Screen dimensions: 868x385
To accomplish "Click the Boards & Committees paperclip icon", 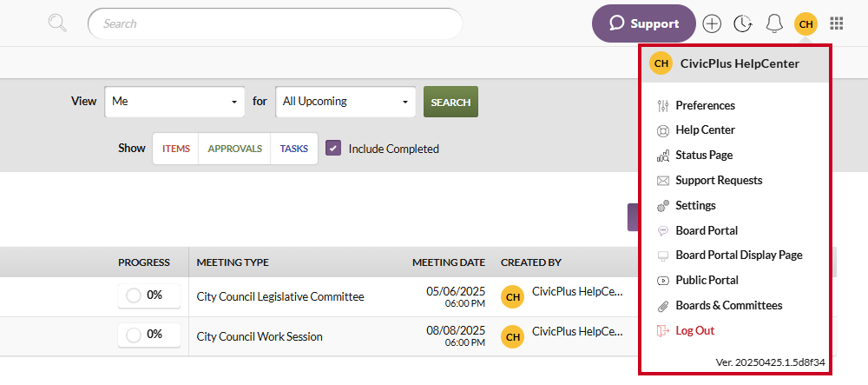I will (662, 306).
